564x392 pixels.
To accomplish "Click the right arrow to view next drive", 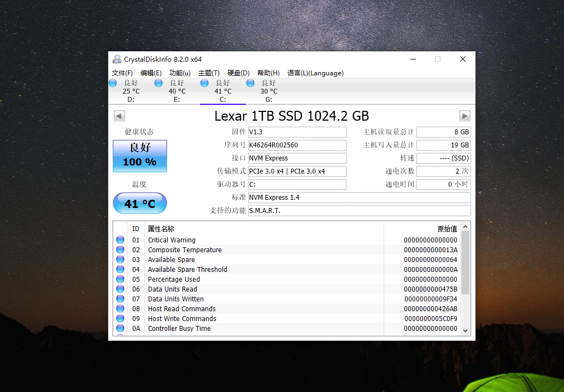I will [464, 116].
